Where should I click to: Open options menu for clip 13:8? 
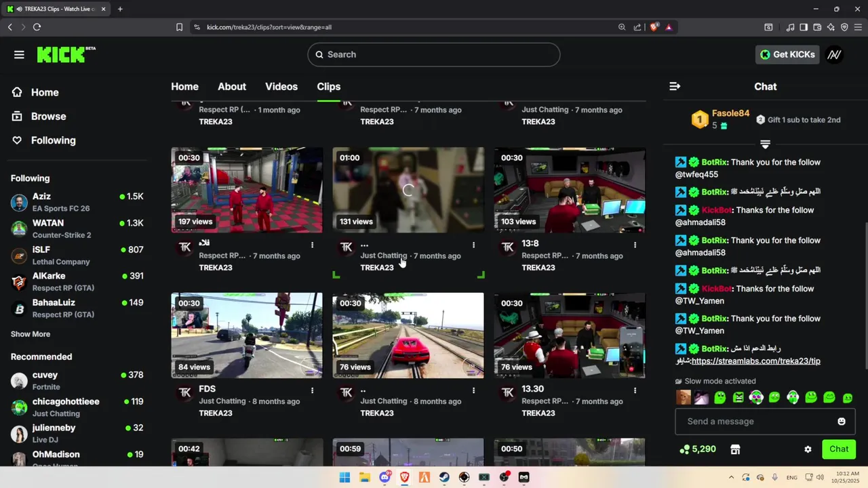click(x=635, y=245)
